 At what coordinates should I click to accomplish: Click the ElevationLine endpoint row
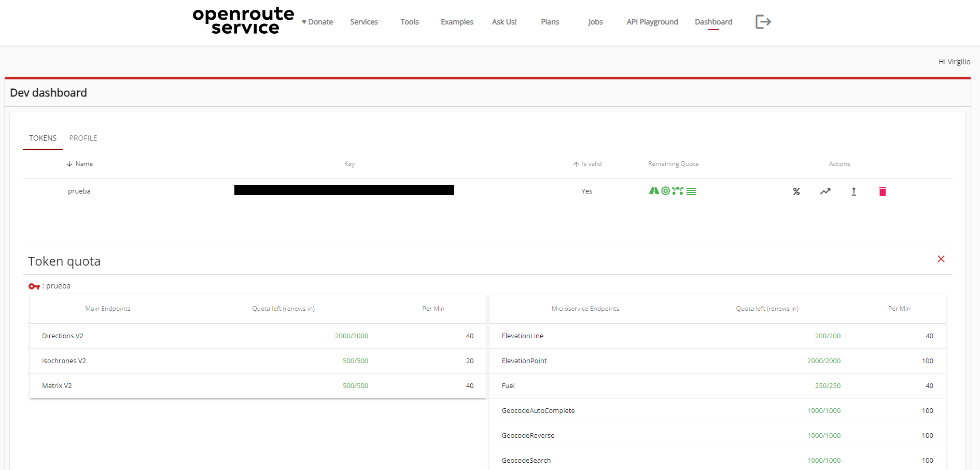718,336
